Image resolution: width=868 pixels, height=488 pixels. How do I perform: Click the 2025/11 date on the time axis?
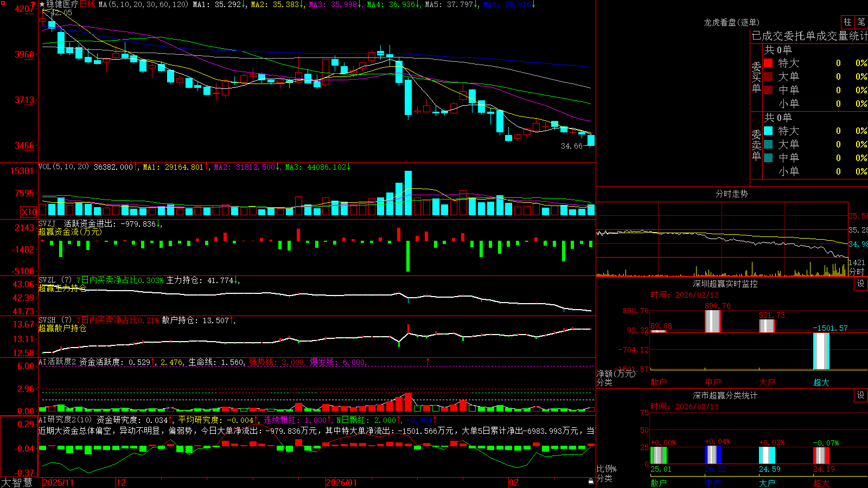click(x=58, y=483)
